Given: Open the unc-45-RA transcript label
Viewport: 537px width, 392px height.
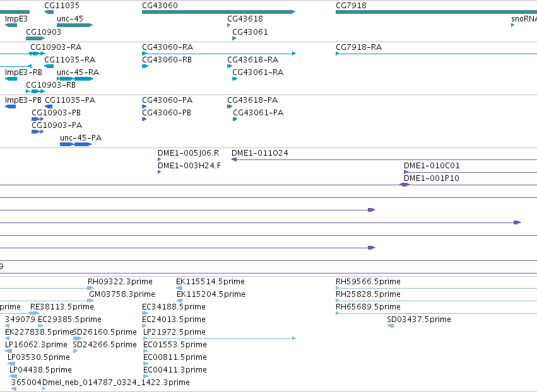Looking at the screenshot, I should coord(78,72).
